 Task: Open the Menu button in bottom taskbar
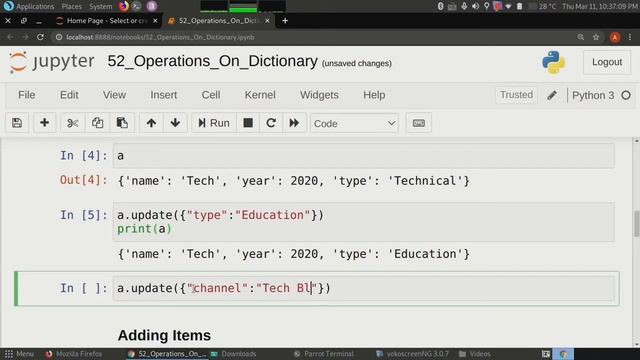19,354
